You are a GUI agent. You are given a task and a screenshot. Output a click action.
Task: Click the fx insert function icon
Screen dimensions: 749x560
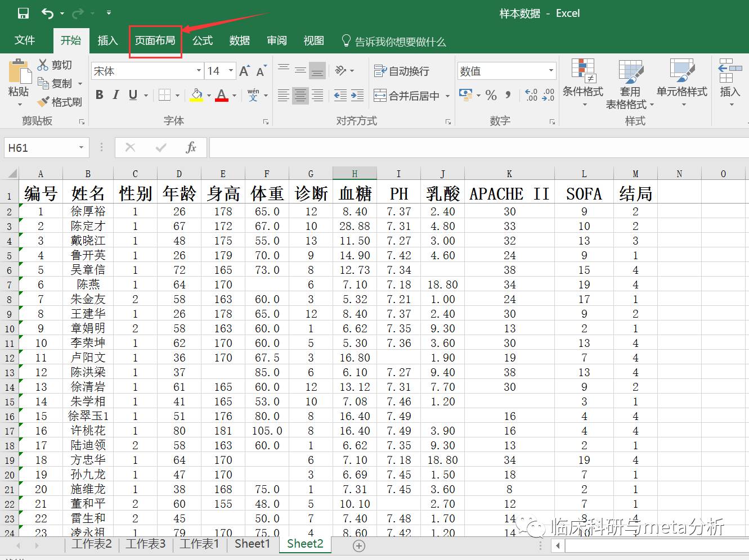(191, 147)
